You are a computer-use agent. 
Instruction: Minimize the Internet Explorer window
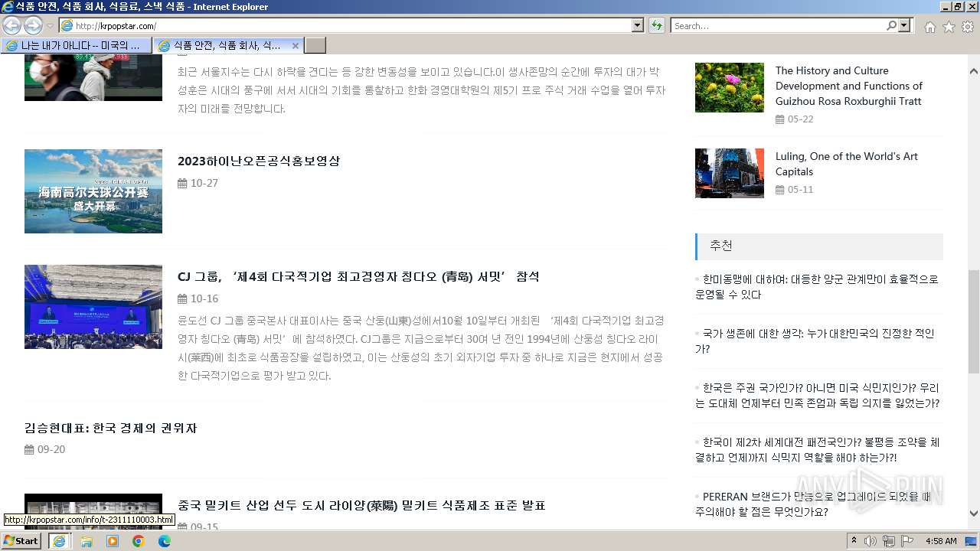click(x=945, y=7)
